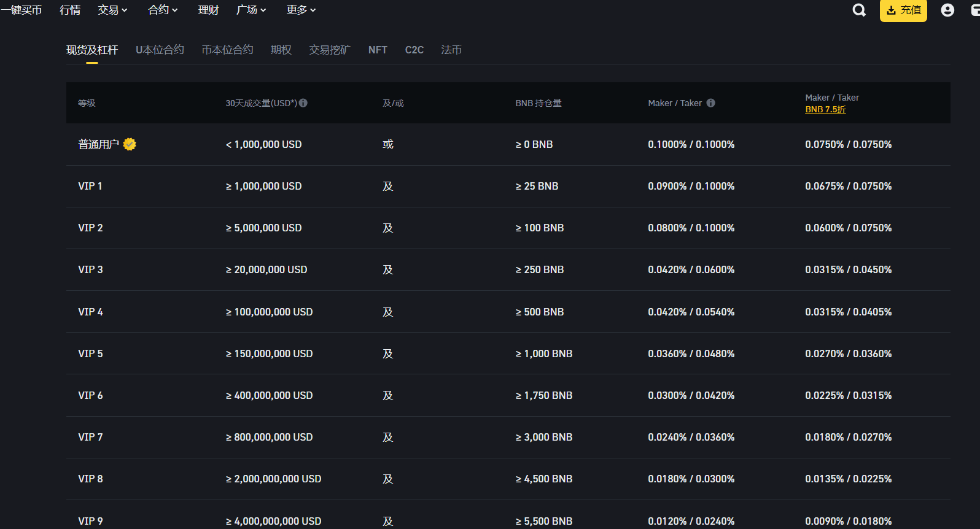Image resolution: width=980 pixels, height=529 pixels.
Task: Click the ≥ 2,000,000,000 USD volume cell
Action: tap(273, 479)
